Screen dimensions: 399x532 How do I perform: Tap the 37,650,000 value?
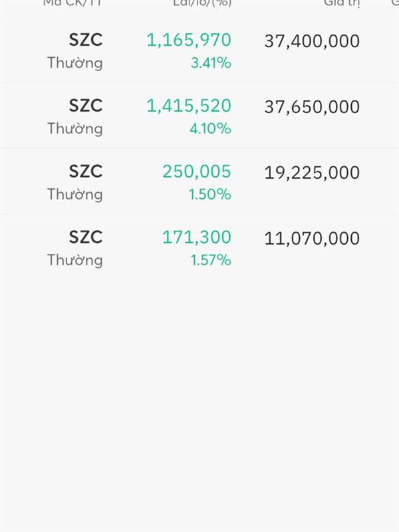click(x=312, y=107)
